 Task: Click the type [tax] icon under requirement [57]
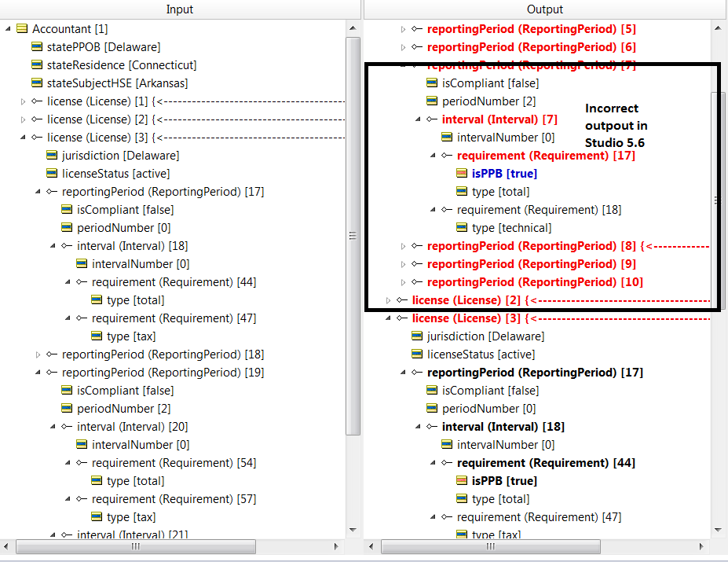pyautogui.click(x=97, y=516)
